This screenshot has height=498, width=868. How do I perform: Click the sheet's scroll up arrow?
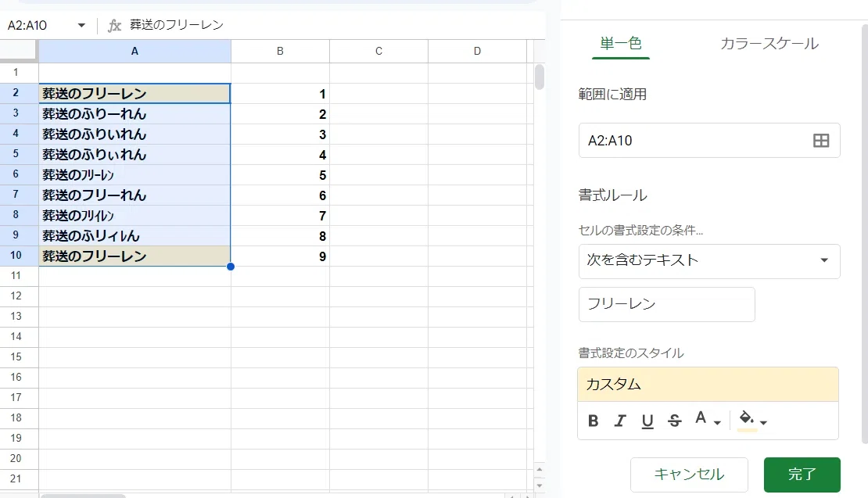[x=540, y=470]
